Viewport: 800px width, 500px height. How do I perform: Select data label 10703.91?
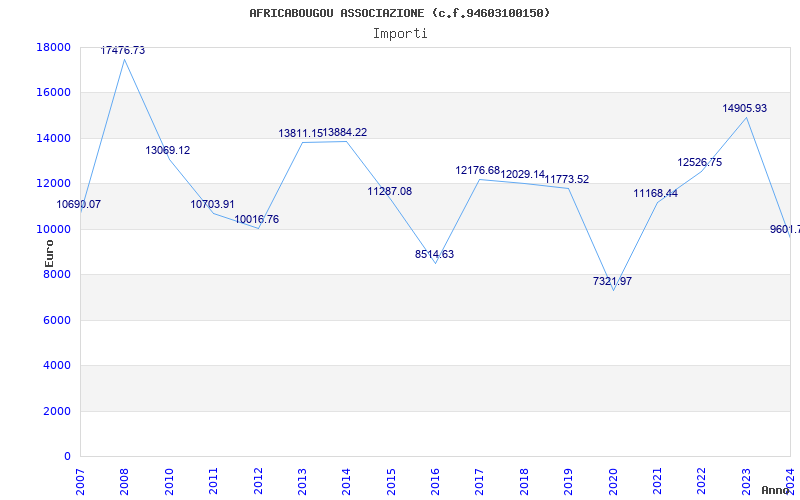(x=213, y=205)
